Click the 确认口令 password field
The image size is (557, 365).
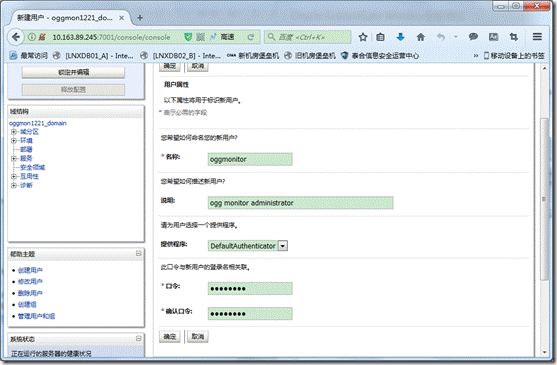coord(250,314)
